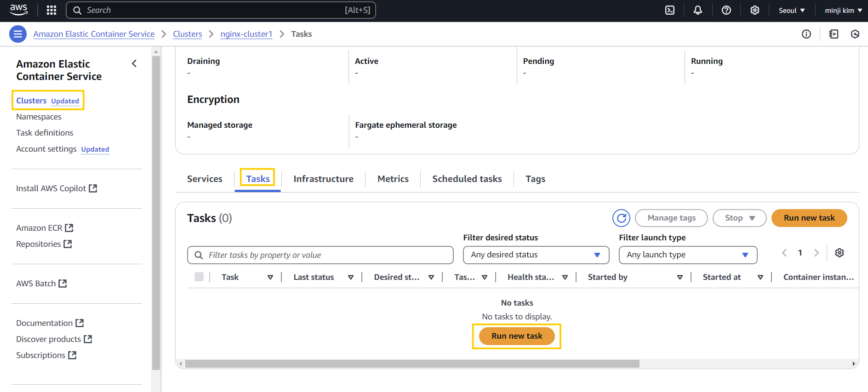
Task: Open Install AWS Copilot external link
Action: coord(57,188)
